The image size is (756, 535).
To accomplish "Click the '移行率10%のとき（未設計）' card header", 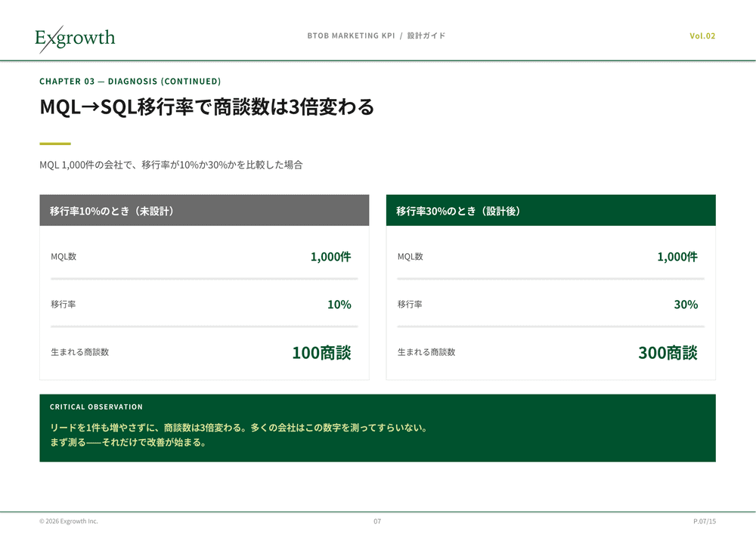I will coord(204,211).
